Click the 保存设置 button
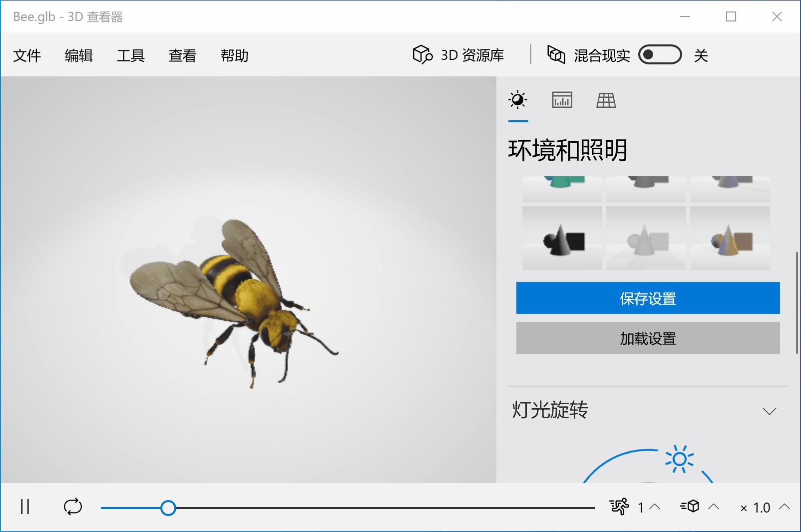Image resolution: width=801 pixels, height=532 pixels. coord(647,298)
